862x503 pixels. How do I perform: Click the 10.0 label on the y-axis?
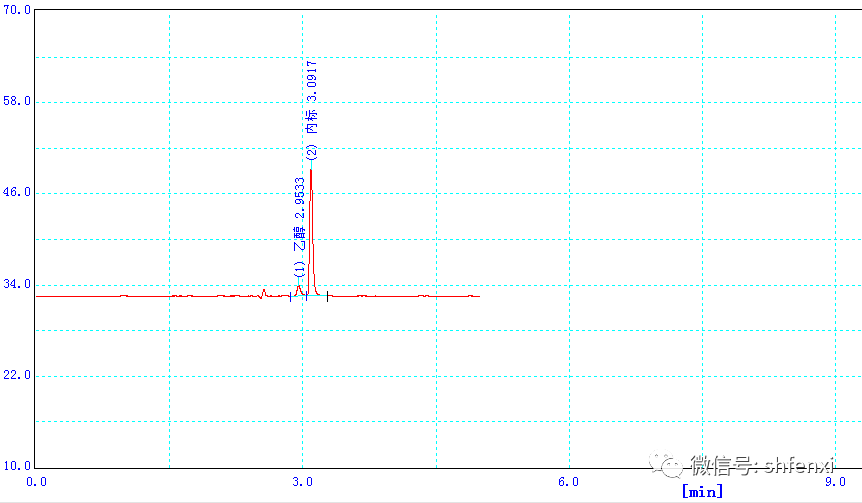pos(17,466)
